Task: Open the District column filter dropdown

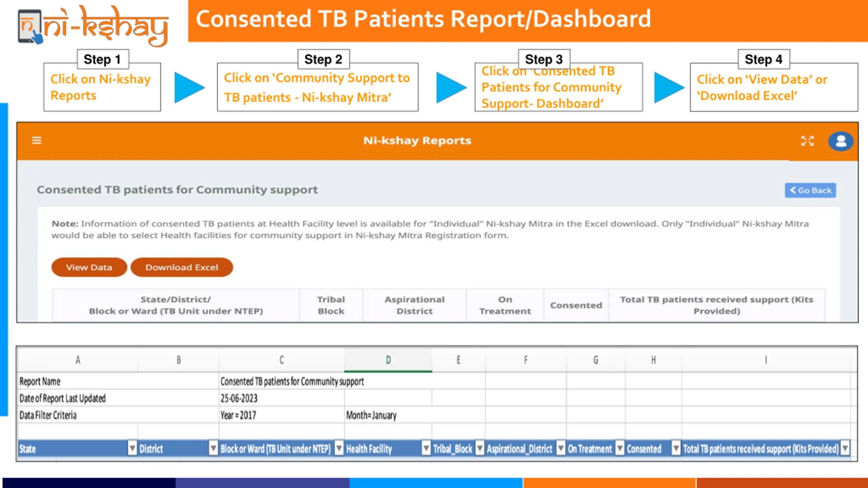Action: (213, 448)
